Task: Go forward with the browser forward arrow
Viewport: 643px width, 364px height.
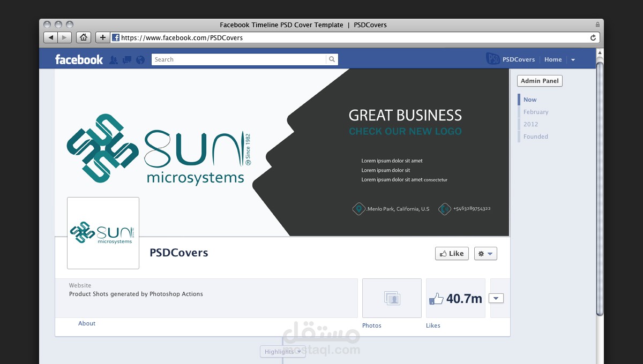Action: coord(64,37)
